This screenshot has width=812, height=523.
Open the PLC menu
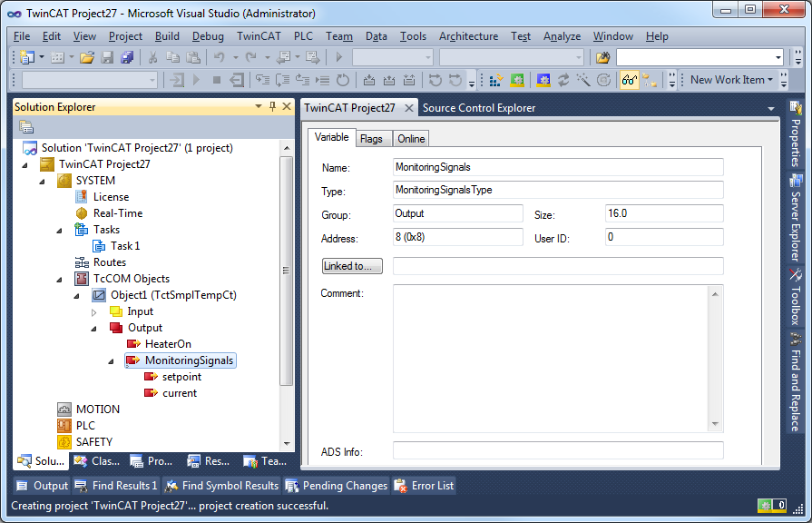303,36
